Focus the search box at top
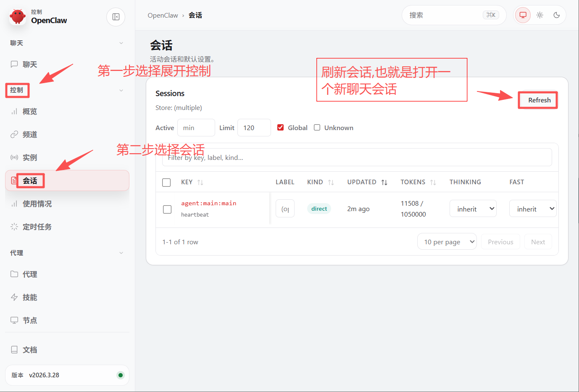Viewport: 579px width, 392px height. pyautogui.click(x=445, y=15)
